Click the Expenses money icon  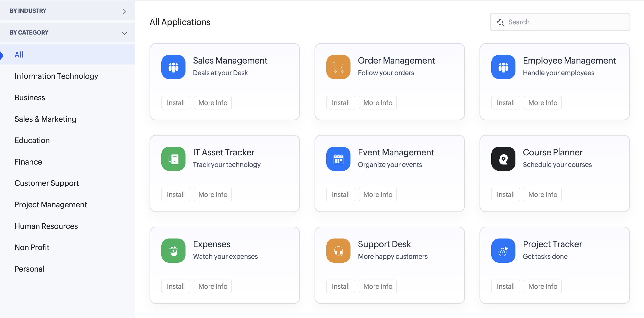click(x=173, y=250)
